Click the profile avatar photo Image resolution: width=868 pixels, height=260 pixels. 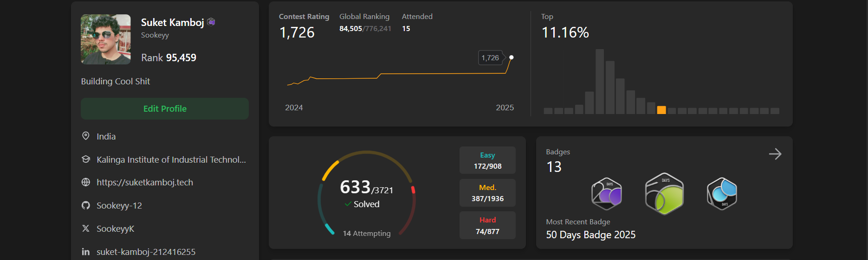click(106, 39)
